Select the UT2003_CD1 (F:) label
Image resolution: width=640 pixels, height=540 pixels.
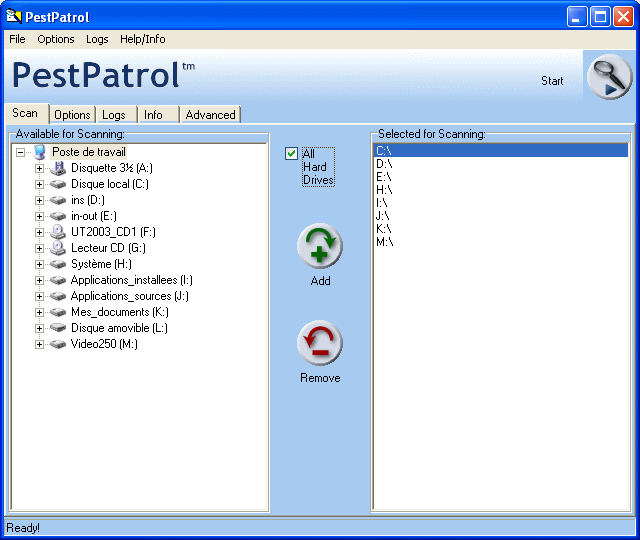click(113, 232)
